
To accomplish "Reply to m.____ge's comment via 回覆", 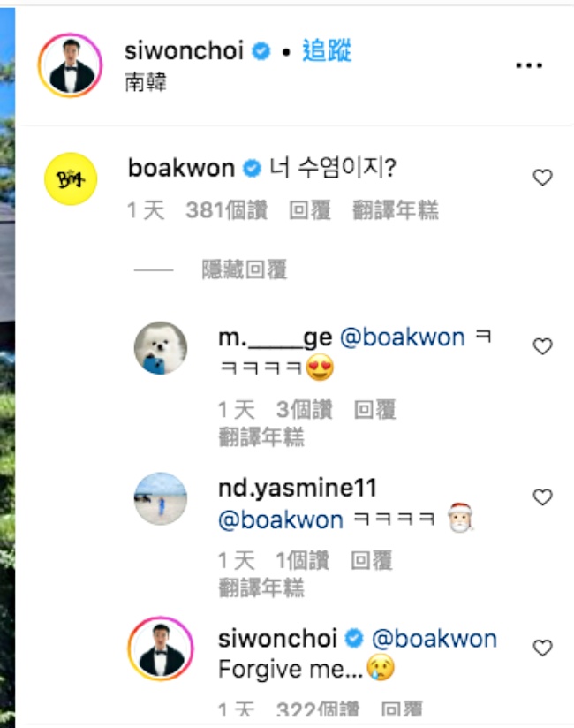I will (x=374, y=410).
